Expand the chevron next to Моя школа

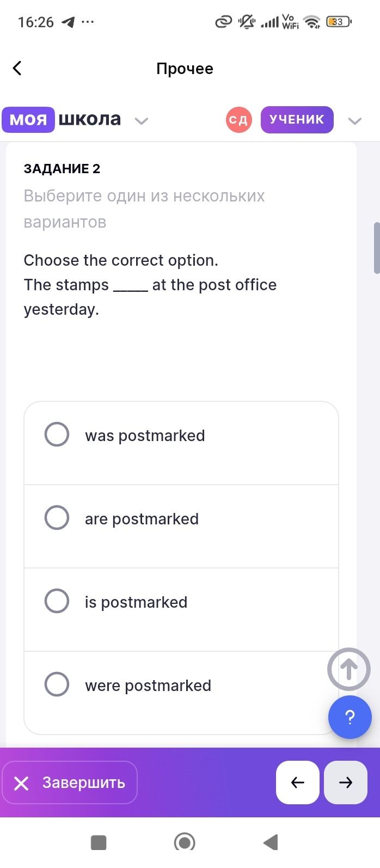click(142, 121)
